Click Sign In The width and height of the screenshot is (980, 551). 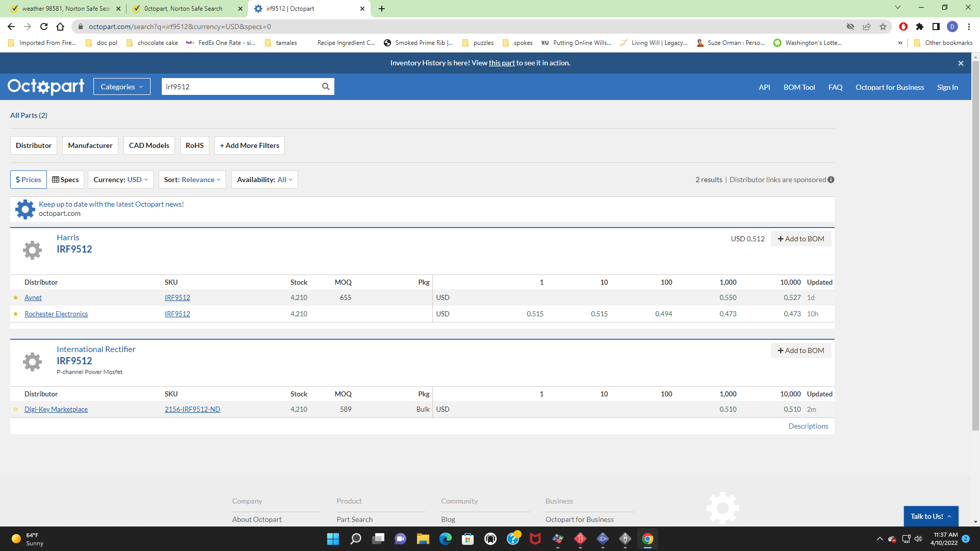(x=947, y=87)
